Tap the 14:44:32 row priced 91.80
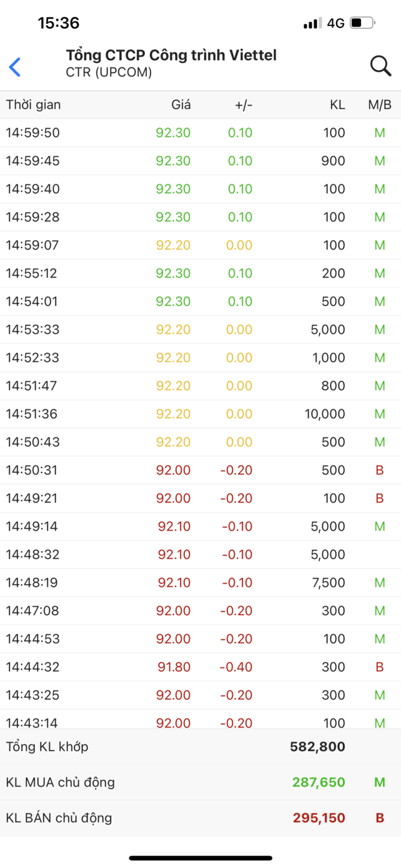 coord(200,667)
